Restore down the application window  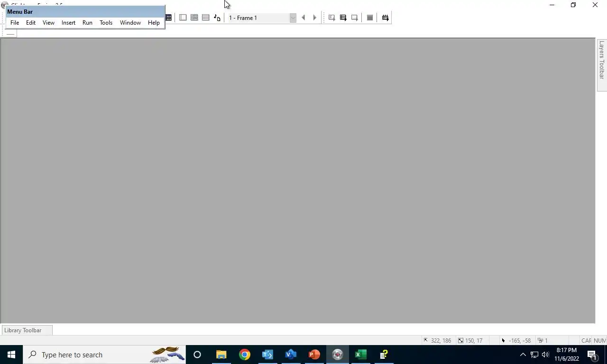pos(573,5)
